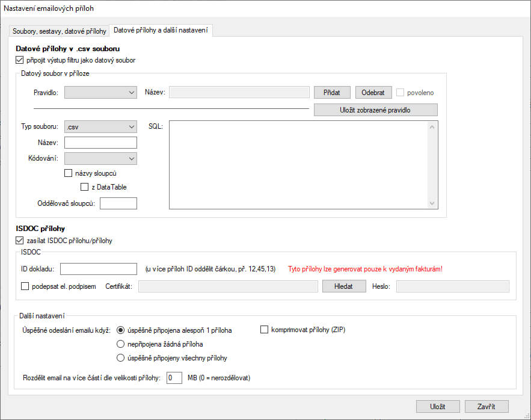Click the Oddělovač sloupců field
The image size is (531, 420).
click(118, 203)
